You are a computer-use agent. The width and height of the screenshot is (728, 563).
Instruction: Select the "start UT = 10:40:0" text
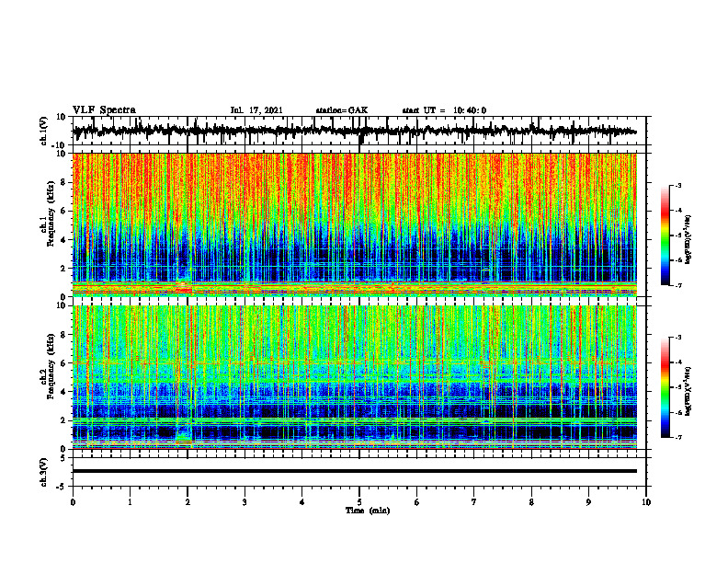point(444,110)
